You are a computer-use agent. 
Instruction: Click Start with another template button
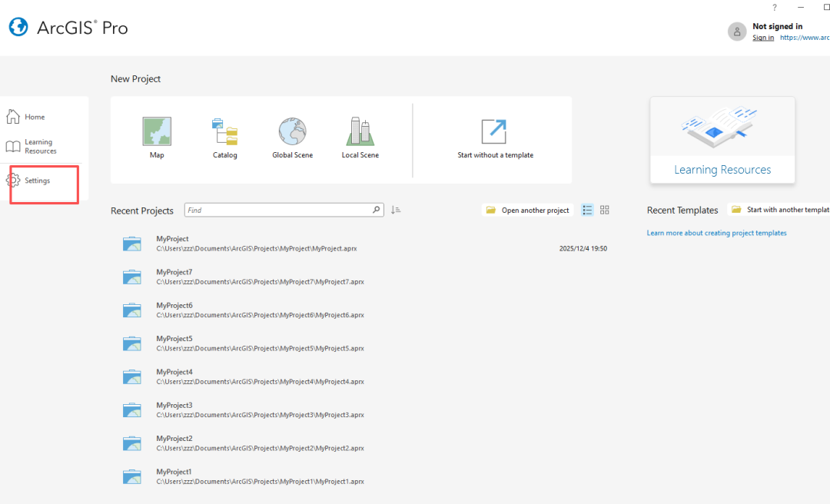[x=780, y=210]
